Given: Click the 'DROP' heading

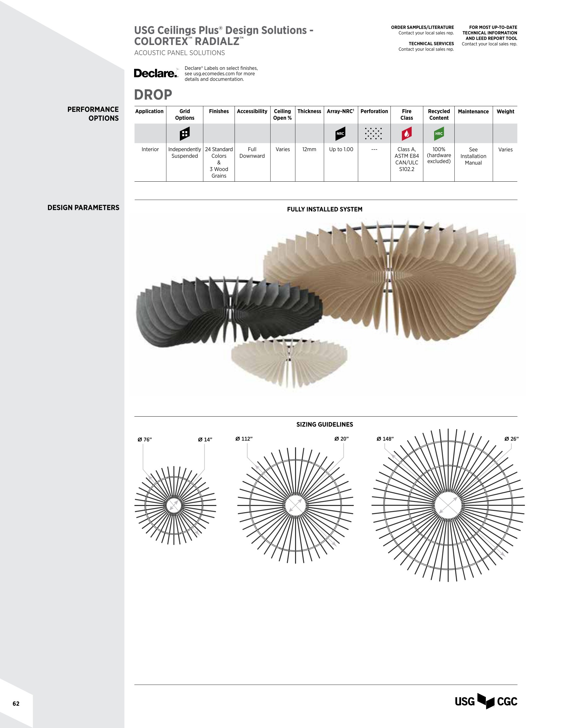Looking at the screenshot, I should pos(153,95).
